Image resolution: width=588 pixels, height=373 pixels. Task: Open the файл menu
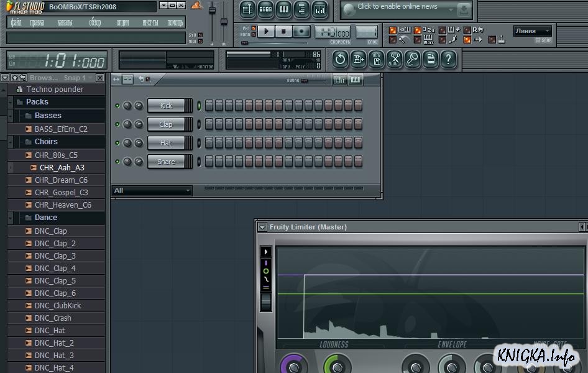click(x=16, y=22)
